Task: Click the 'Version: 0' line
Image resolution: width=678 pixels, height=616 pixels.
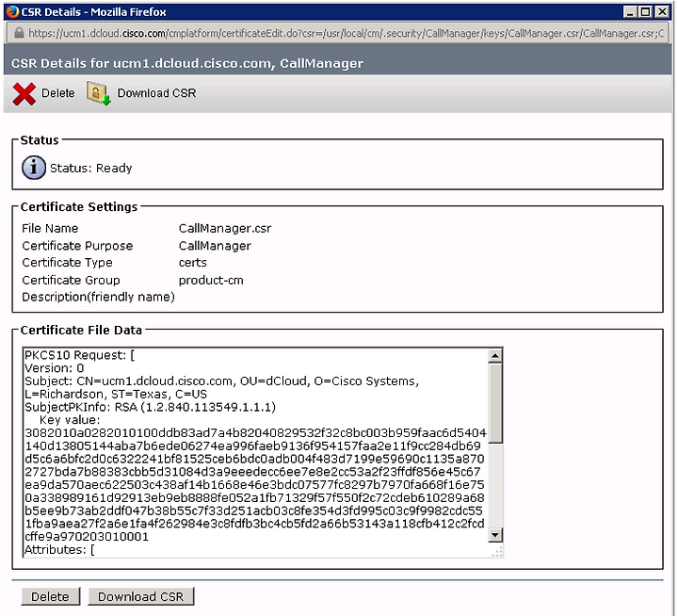Action: coord(55,368)
